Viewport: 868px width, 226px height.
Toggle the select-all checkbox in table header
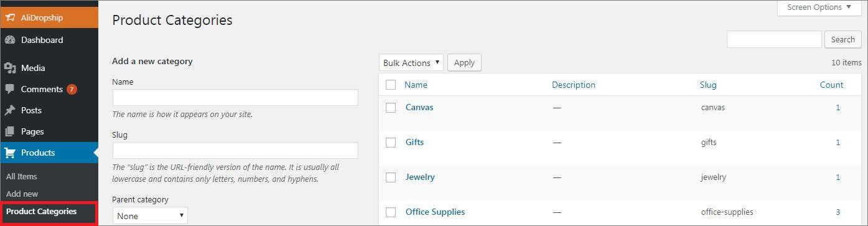[391, 85]
